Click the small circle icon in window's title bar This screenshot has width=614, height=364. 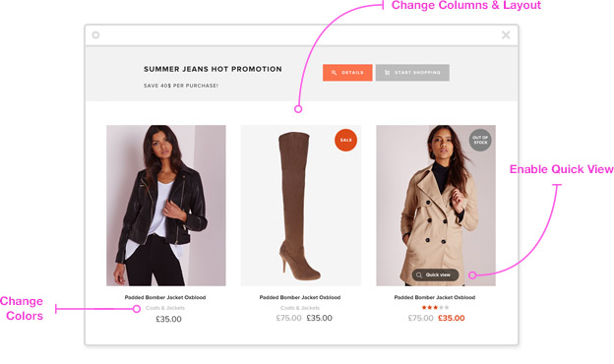[x=95, y=35]
